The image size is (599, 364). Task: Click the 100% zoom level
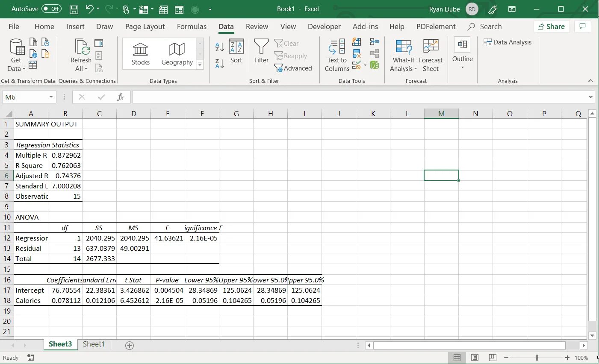click(x=581, y=358)
